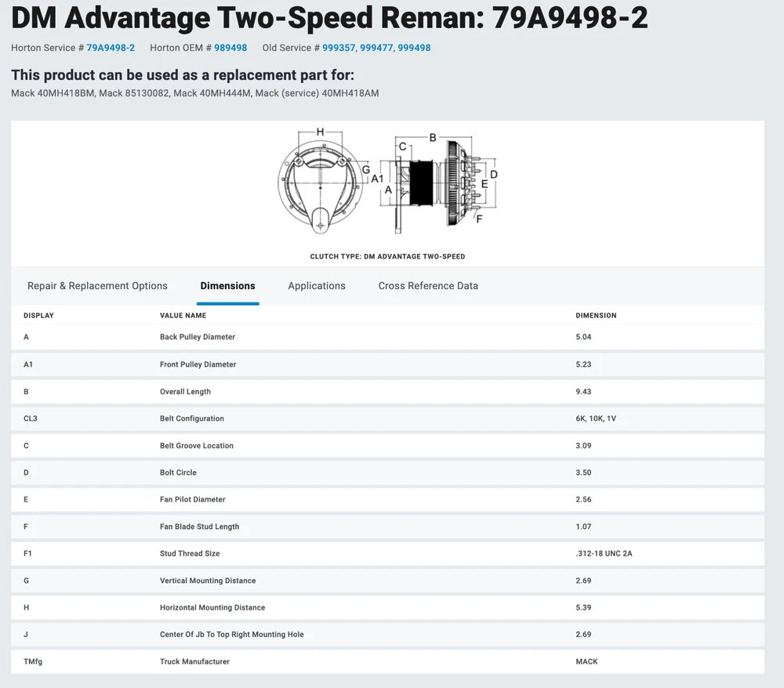Image resolution: width=784 pixels, height=688 pixels.
Task: Click the Belt Configuration value 6K, 10K, 1V
Action: click(x=596, y=418)
